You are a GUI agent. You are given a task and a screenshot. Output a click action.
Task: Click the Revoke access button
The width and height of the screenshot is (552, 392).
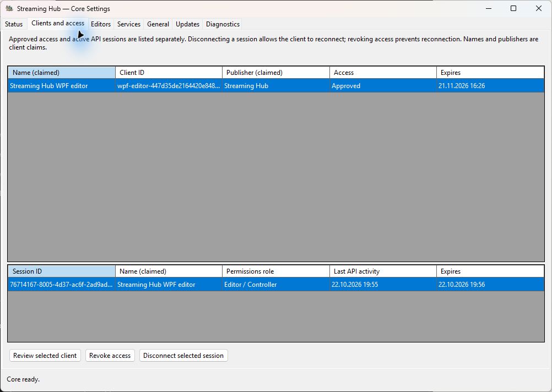tap(110, 356)
